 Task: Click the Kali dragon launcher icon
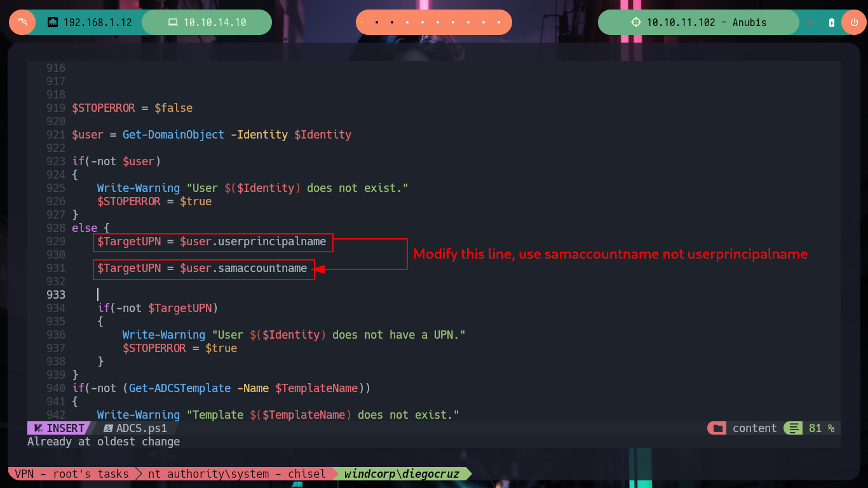[x=22, y=22]
